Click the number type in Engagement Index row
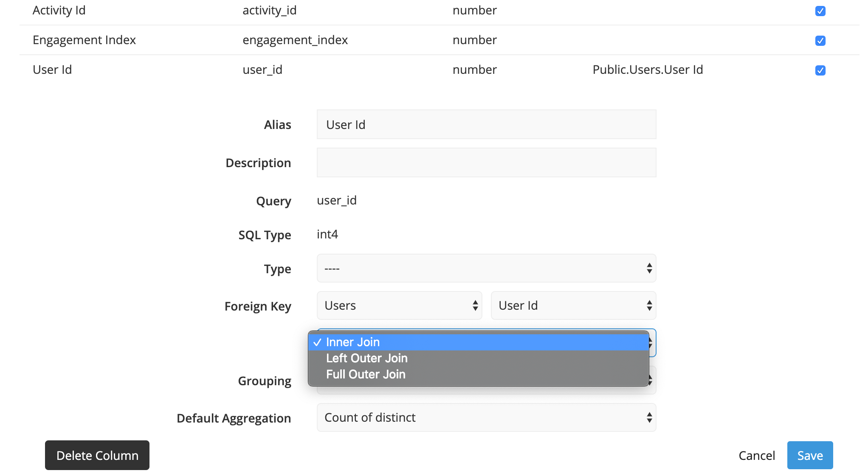868x476 pixels. coord(475,40)
